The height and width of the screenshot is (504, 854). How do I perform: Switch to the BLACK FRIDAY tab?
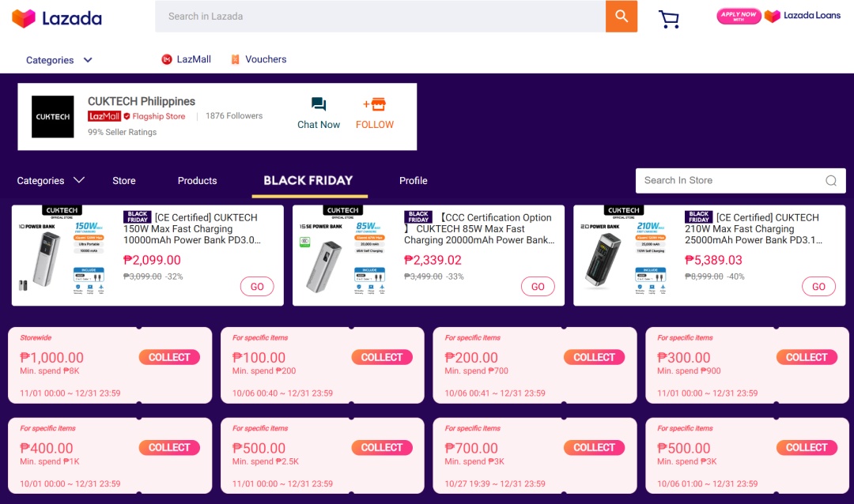tap(308, 181)
